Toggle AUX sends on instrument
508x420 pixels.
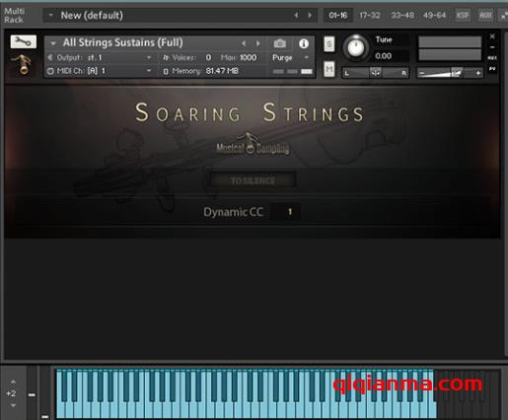pos(492,58)
